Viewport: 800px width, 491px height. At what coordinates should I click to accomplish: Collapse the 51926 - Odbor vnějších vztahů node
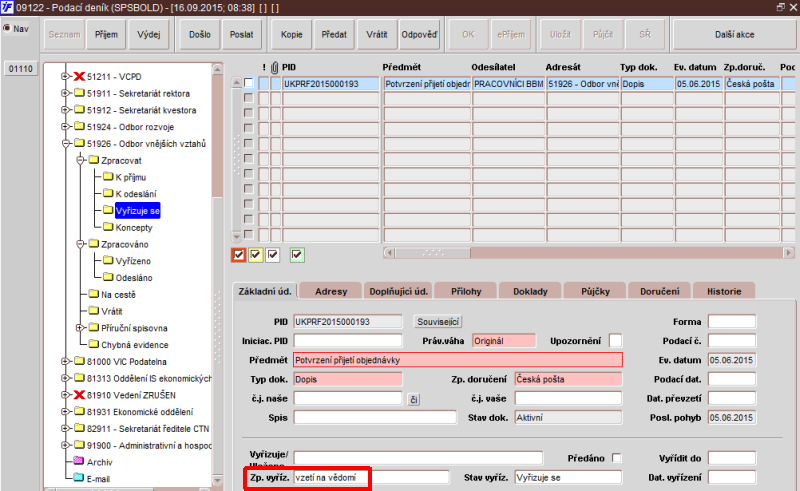pos(65,143)
